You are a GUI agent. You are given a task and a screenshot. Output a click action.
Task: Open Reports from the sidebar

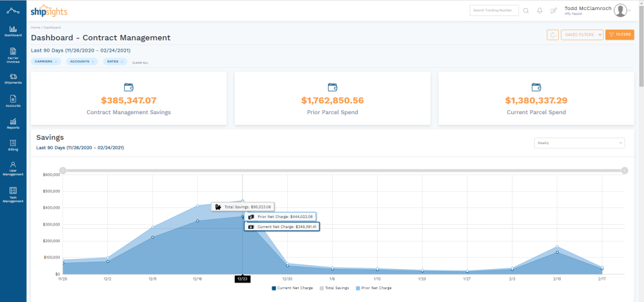point(13,123)
